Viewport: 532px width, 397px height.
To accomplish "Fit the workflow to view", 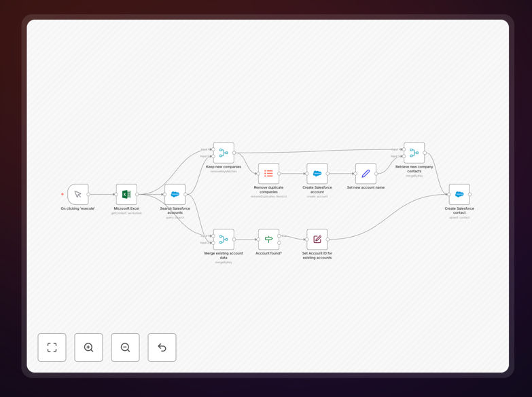I will (x=52, y=347).
